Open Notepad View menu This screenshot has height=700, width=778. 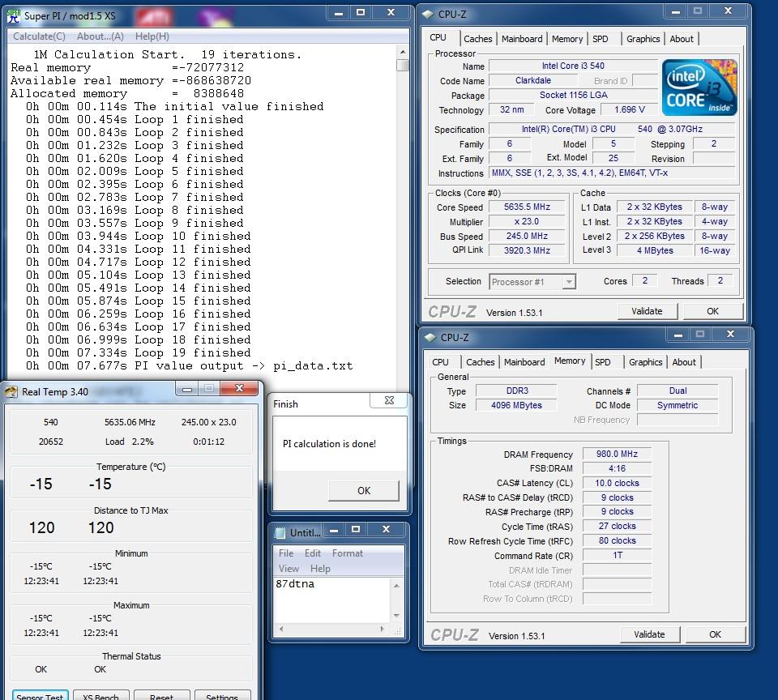289,569
